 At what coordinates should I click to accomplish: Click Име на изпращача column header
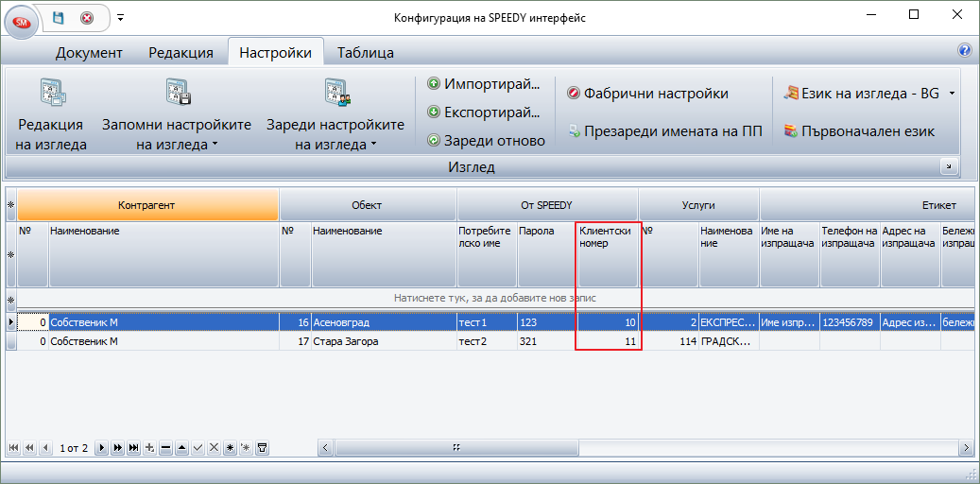coord(789,255)
